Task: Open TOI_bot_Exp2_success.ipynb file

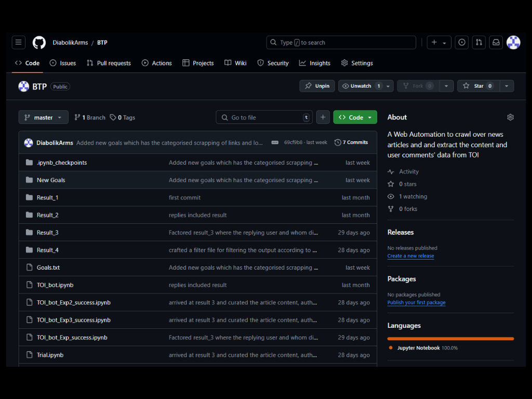Action: point(74,302)
